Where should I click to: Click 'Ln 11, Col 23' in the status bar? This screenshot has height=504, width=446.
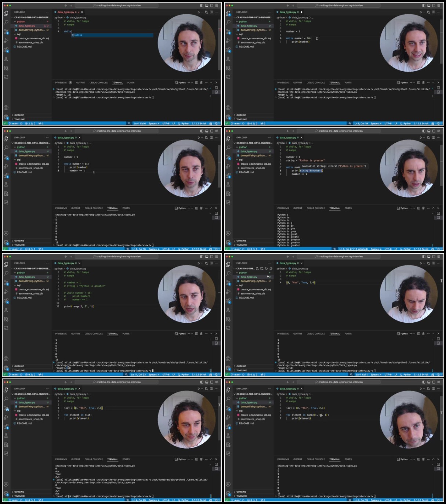click(x=138, y=374)
